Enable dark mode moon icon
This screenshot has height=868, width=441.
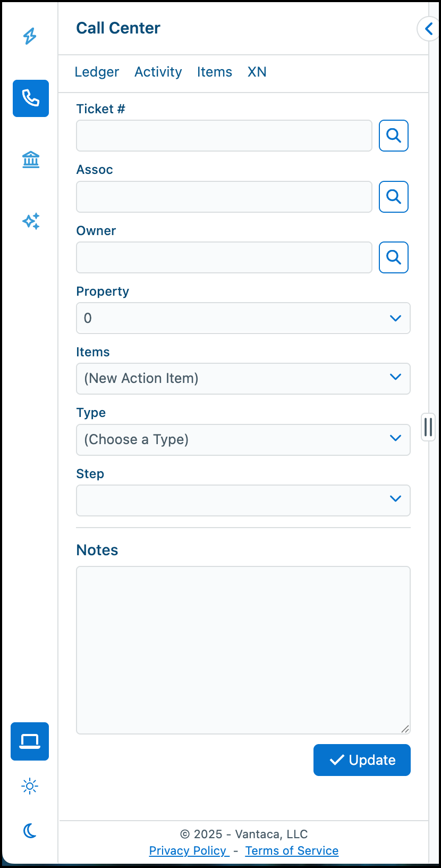(30, 830)
